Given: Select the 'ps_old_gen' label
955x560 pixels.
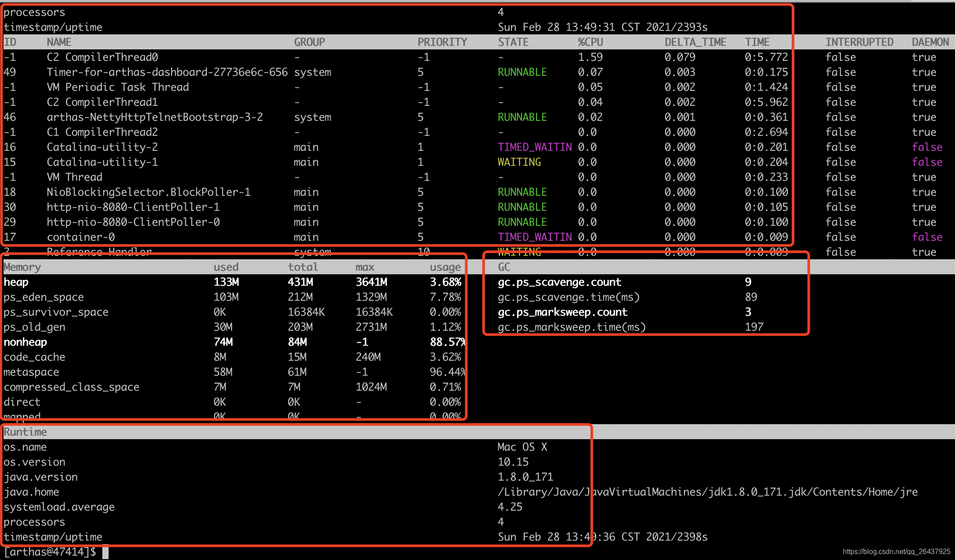Looking at the screenshot, I should (x=34, y=327).
